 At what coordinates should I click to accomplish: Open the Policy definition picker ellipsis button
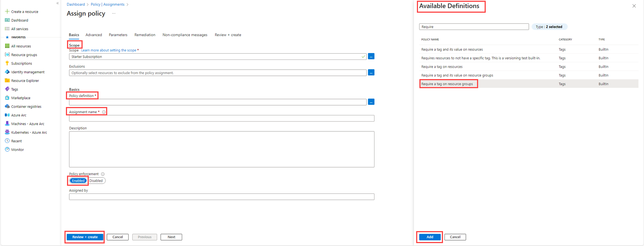(371, 102)
